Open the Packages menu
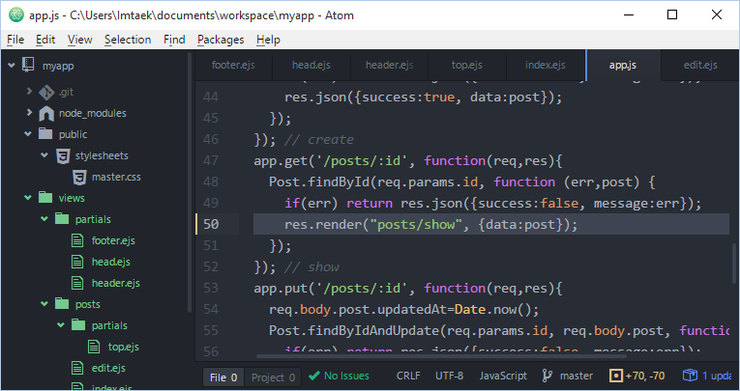 click(220, 40)
